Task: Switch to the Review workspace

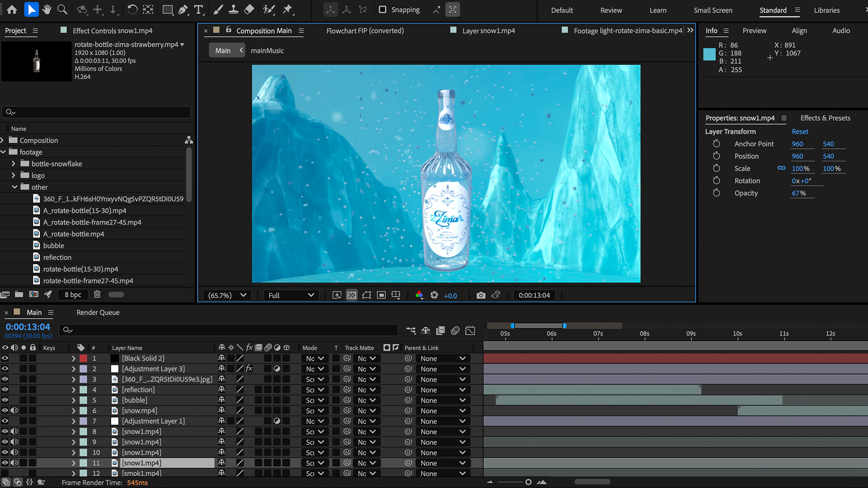Action: [x=611, y=10]
